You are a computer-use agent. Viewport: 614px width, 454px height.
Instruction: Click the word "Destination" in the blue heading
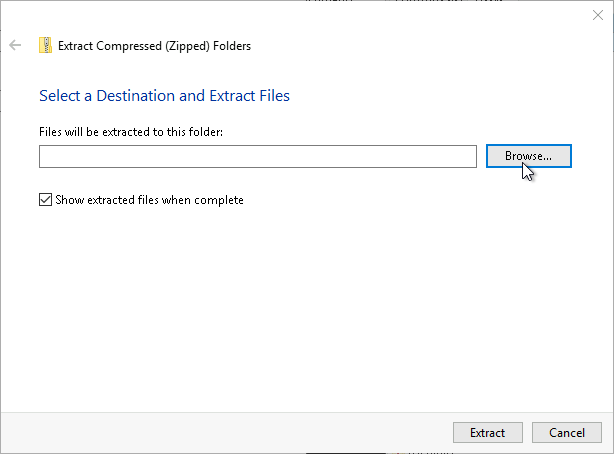[x=133, y=96]
